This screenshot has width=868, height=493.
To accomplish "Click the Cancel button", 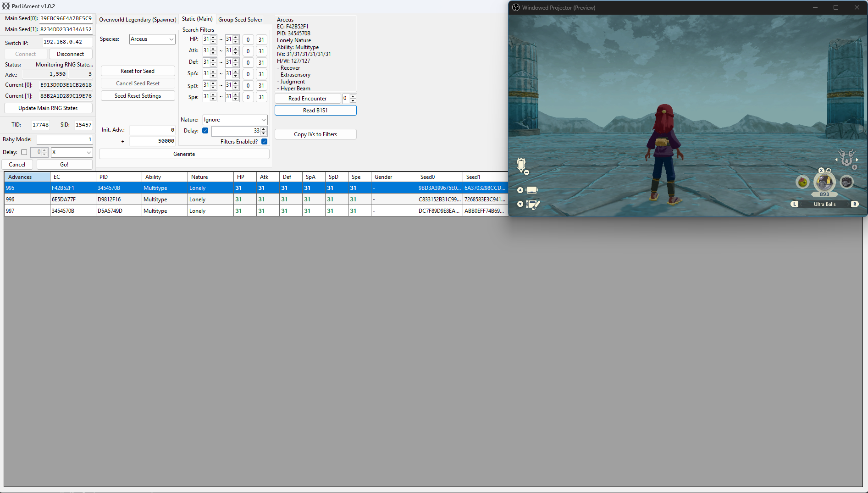I will 17,165.
